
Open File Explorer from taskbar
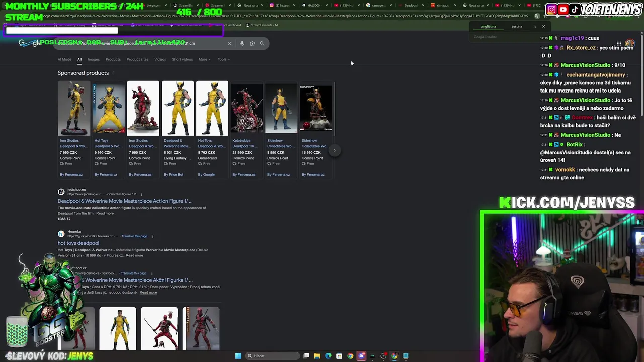tap(317, 356)
